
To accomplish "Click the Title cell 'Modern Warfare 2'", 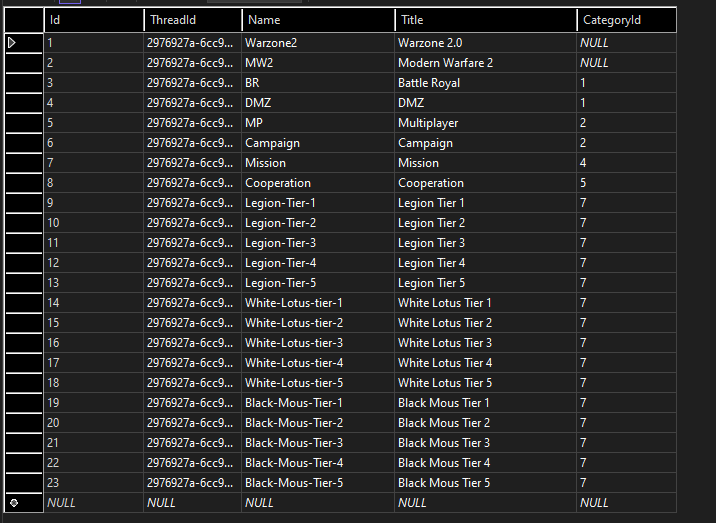I will pos(485,63).
